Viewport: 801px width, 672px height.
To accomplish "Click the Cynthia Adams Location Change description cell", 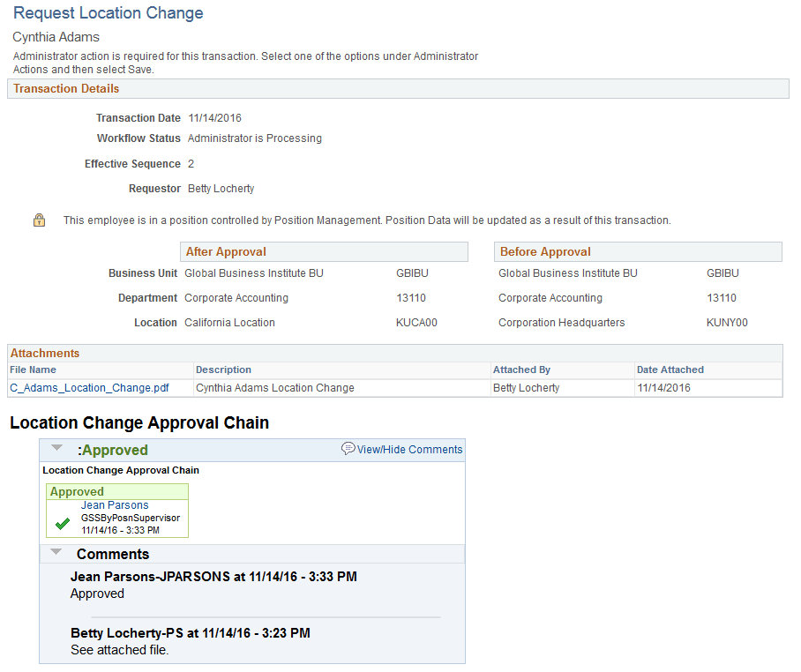I will tap(275, 388).
